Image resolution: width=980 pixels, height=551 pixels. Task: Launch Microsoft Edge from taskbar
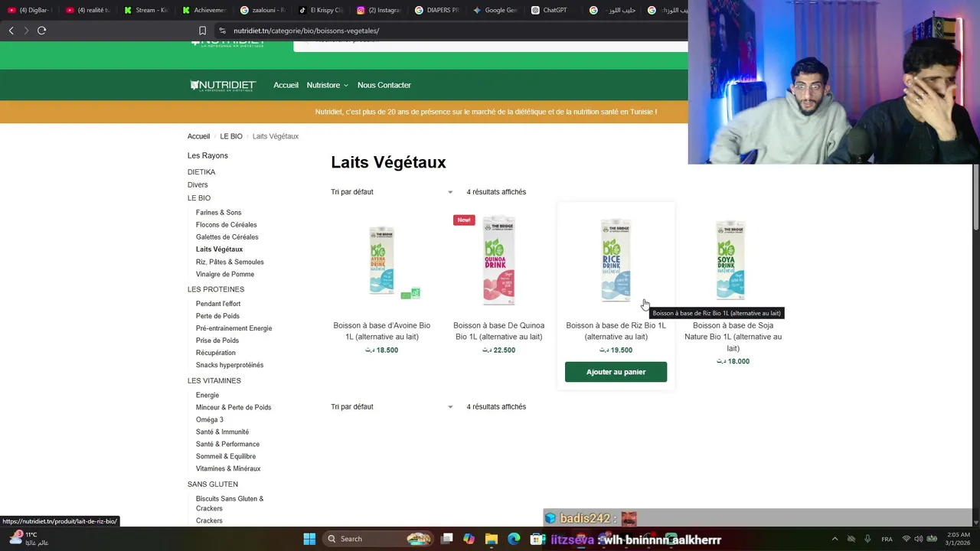click(514, 539)
